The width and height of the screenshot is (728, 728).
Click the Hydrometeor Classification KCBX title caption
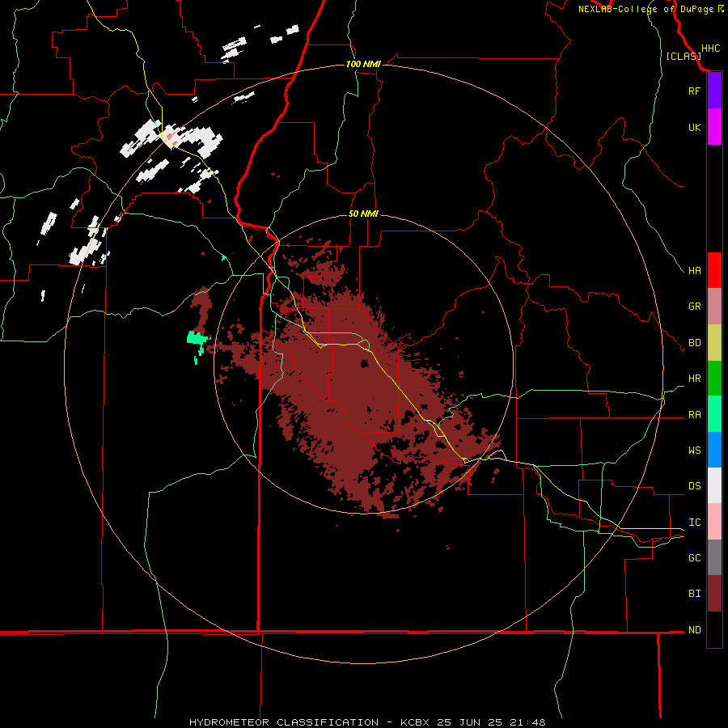point(367,722)
